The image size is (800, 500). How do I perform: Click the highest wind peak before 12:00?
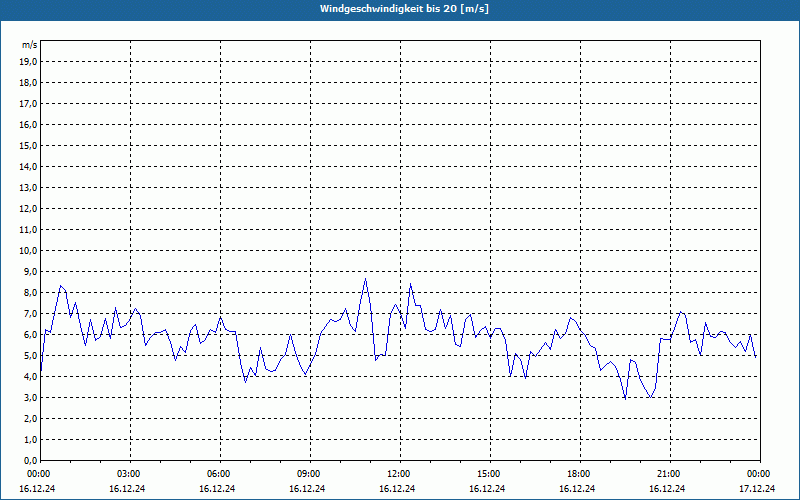365,279
